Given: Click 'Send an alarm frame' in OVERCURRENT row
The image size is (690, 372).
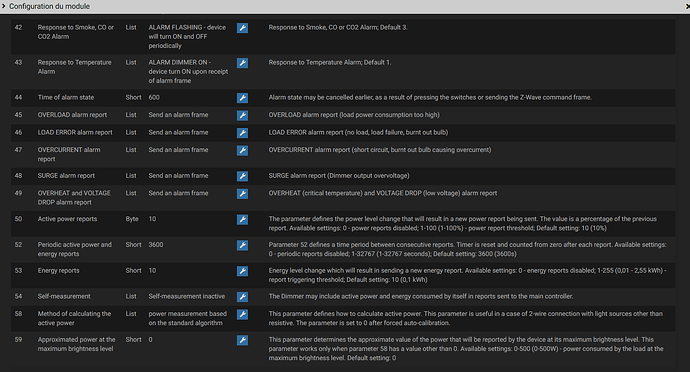Looking at the screenshot, I should [x=178, y=150].
